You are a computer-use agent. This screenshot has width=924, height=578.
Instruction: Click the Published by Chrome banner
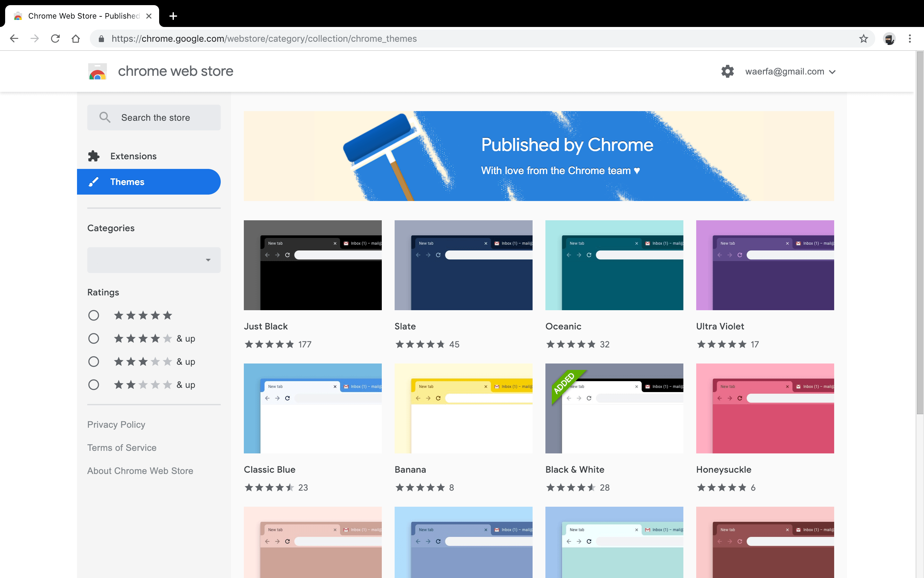point(539,156)
